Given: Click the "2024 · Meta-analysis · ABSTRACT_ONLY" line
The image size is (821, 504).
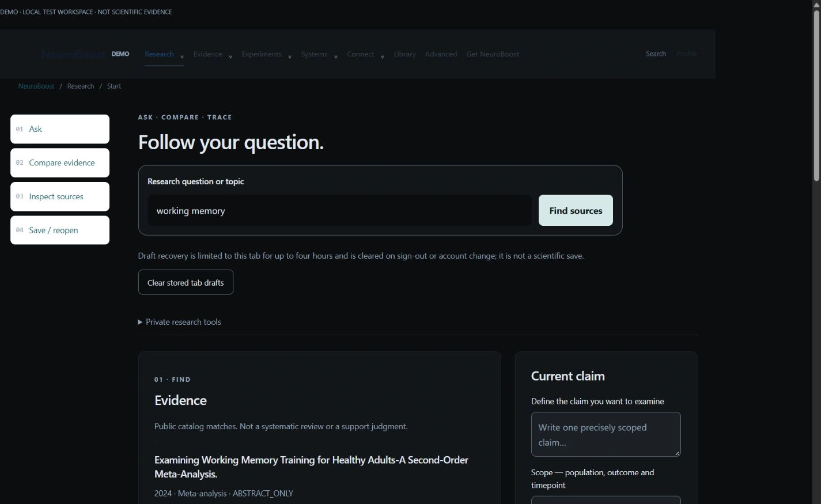Looking at the screenshot, I should click(x=224, y=494).
